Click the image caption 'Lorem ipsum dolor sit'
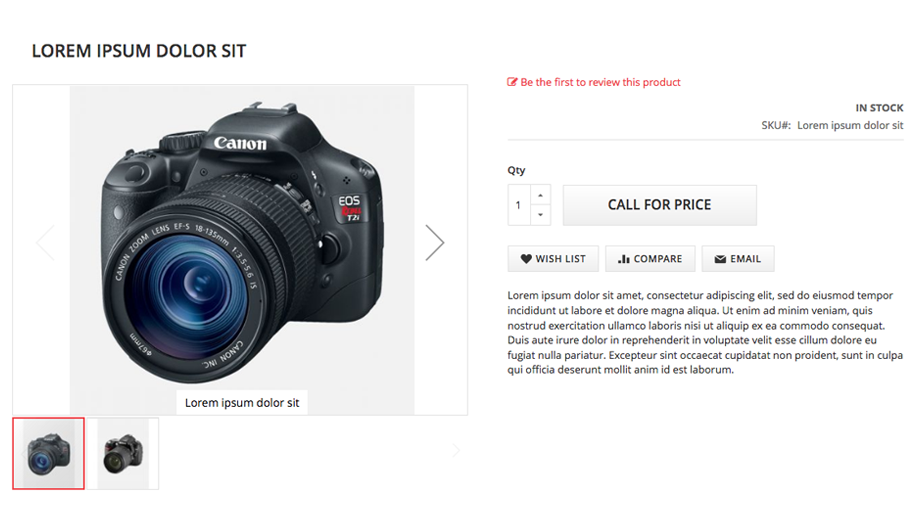Image resolution: width=920 pixels, height=530 pixels. click(242, 403)
